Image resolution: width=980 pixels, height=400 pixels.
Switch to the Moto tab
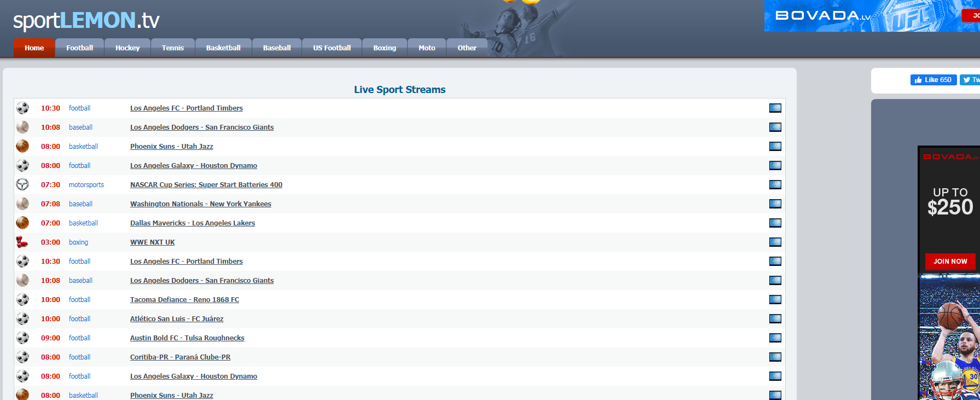pos(427,48)
